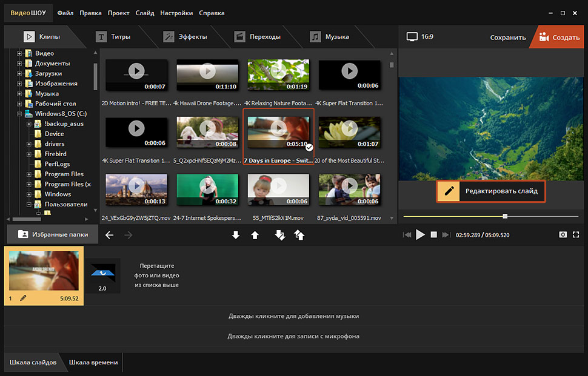This screenshot has width=588, height=376.
Task: Click the 16:9 aspect ratio monitor icon
Action: [412, 37]
